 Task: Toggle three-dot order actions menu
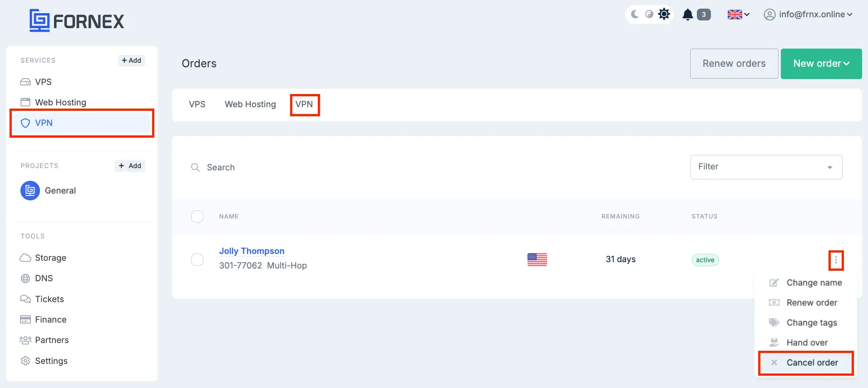pos(836,260)
